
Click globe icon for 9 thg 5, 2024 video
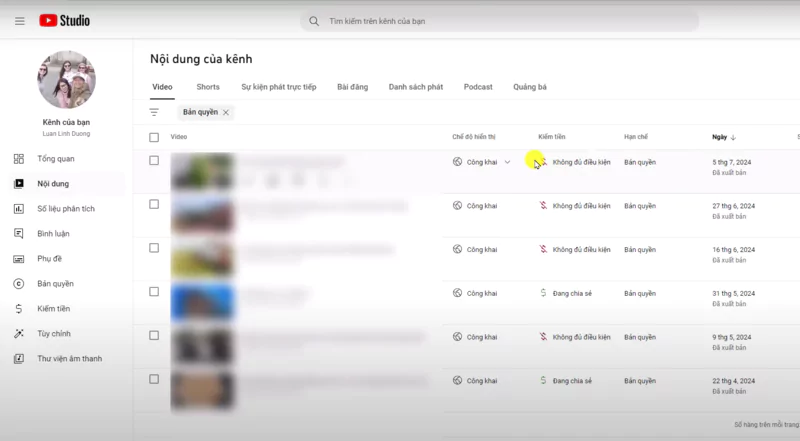457,337
